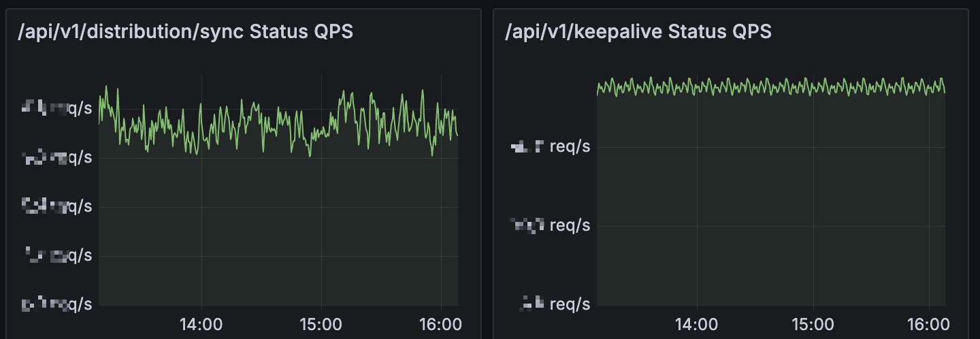This screenshot has height=339, width=980.
Task: Click the 16:00 label on the keepalive chart
Action: (930, 323)
